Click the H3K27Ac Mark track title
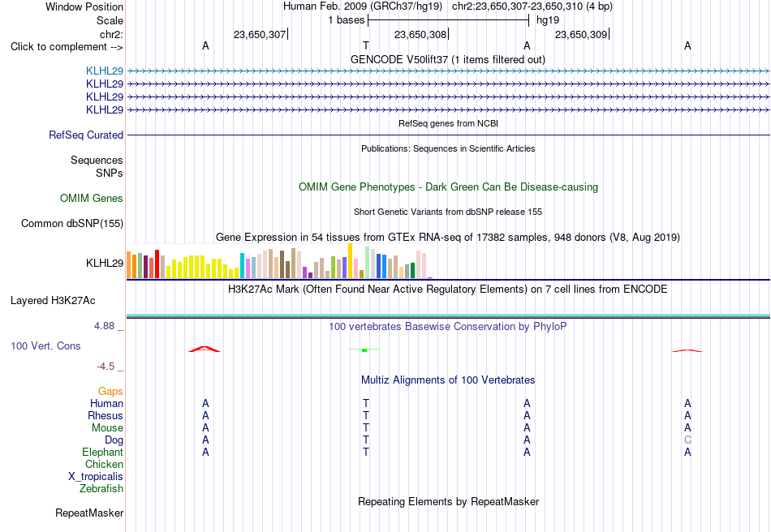Image resolution: width=771 pixels, height=532 pixels. [x=448, y=290]
